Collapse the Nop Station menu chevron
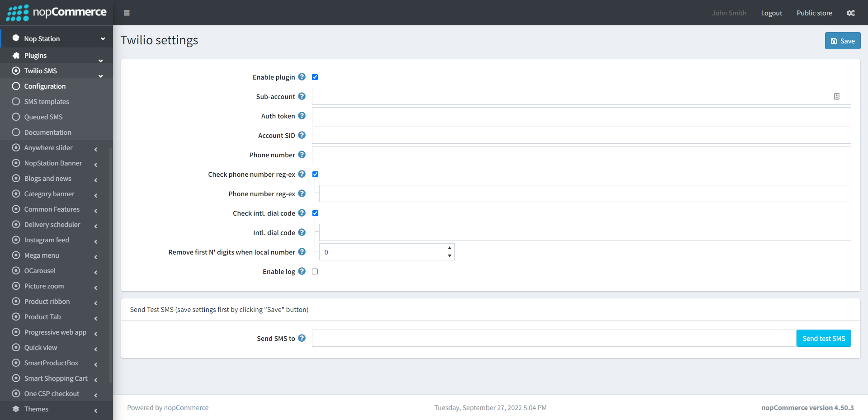Image resolution: width=868 pixels, height=420 pixels. (103, 39)
